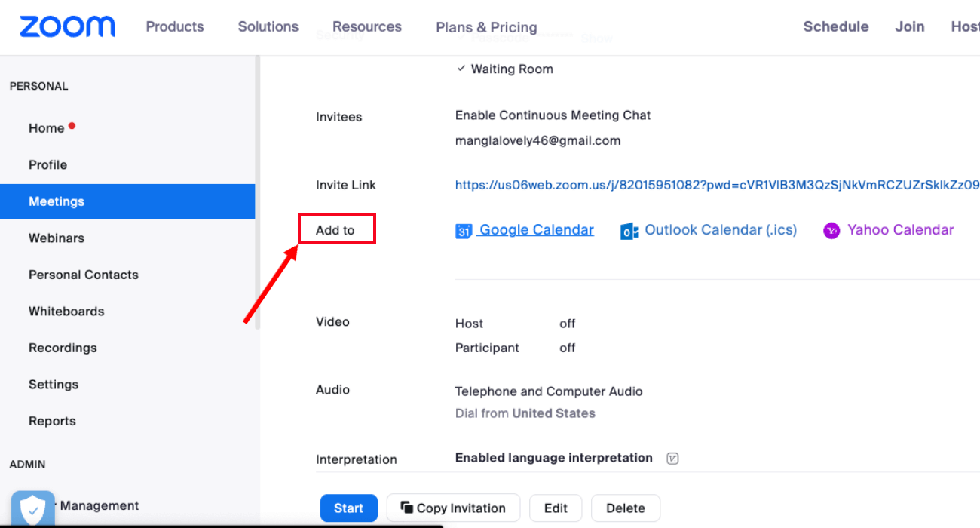This screenshot has width=980, height=528.
Task: Click the Video label
Action: click(x=332, y=322)
